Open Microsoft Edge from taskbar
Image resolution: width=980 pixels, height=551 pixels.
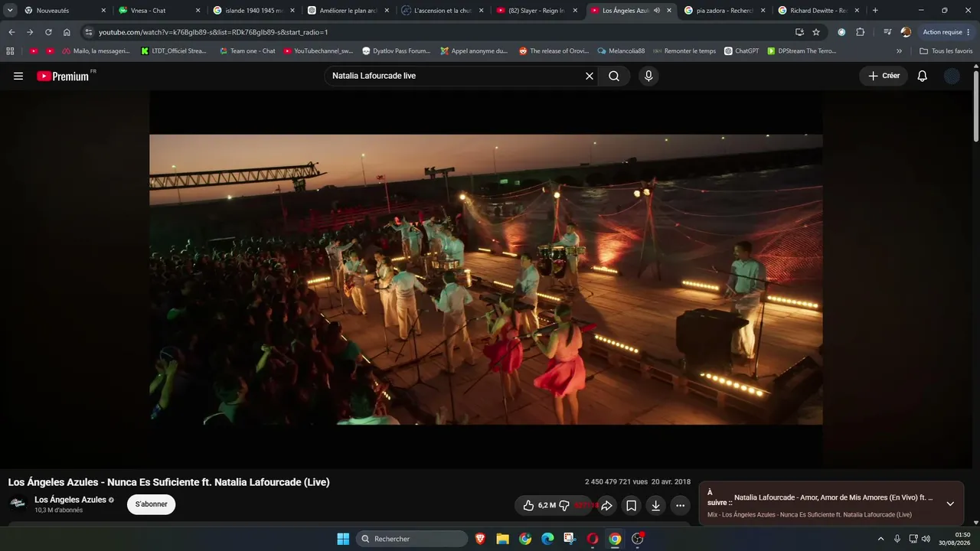coord(547,539)
